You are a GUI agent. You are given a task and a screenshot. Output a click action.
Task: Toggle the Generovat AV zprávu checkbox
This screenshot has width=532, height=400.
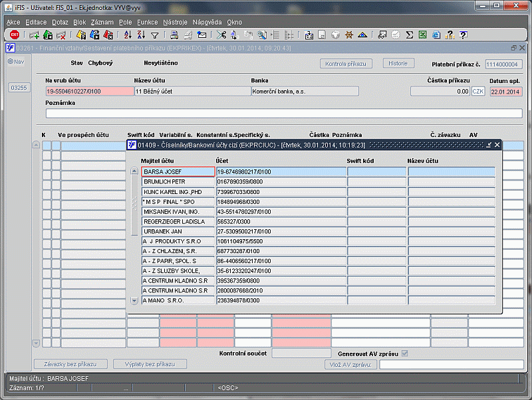tap(404, 353)
